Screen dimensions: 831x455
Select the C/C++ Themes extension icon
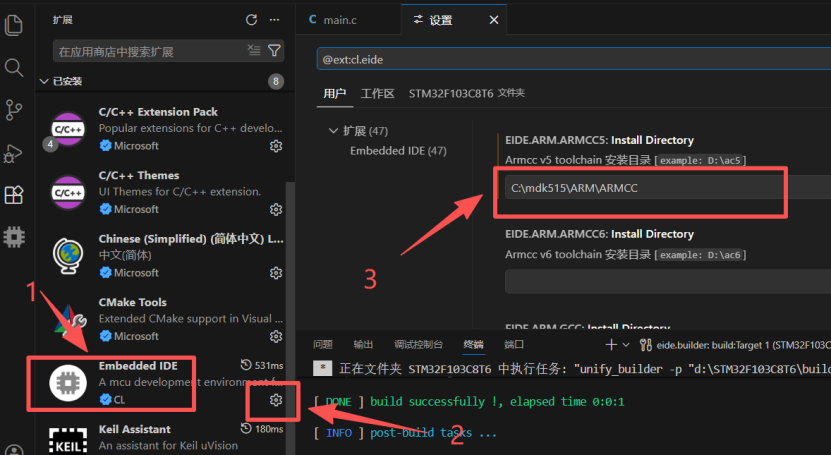pos(68,192)
